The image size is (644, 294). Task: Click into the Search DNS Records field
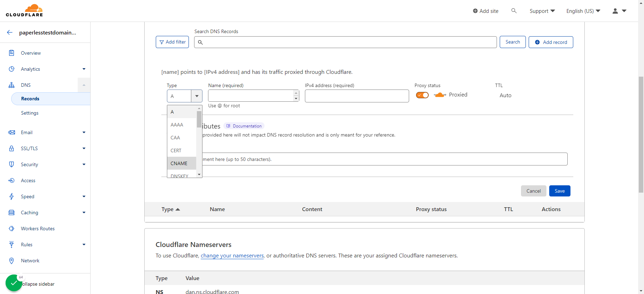(345, 42)
